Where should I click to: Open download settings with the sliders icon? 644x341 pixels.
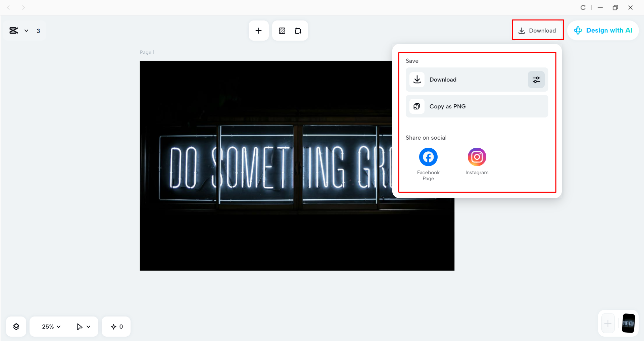point(536,80)
